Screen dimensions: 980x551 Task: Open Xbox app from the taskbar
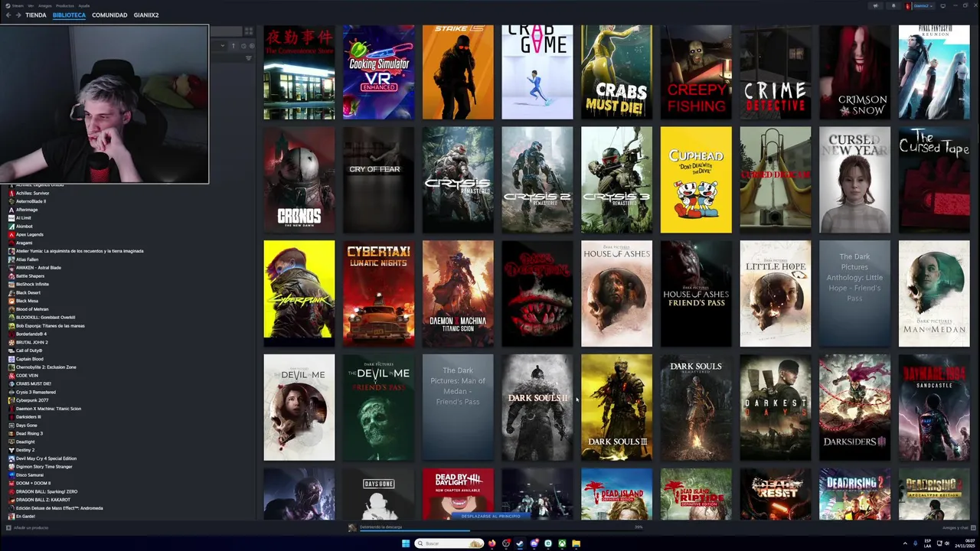click(x=563, y=543)
